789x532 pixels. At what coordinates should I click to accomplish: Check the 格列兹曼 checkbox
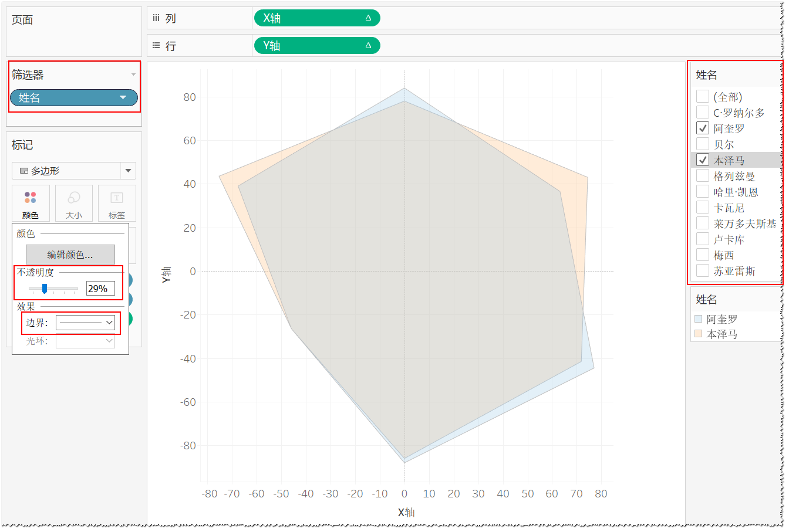point(702,175)
